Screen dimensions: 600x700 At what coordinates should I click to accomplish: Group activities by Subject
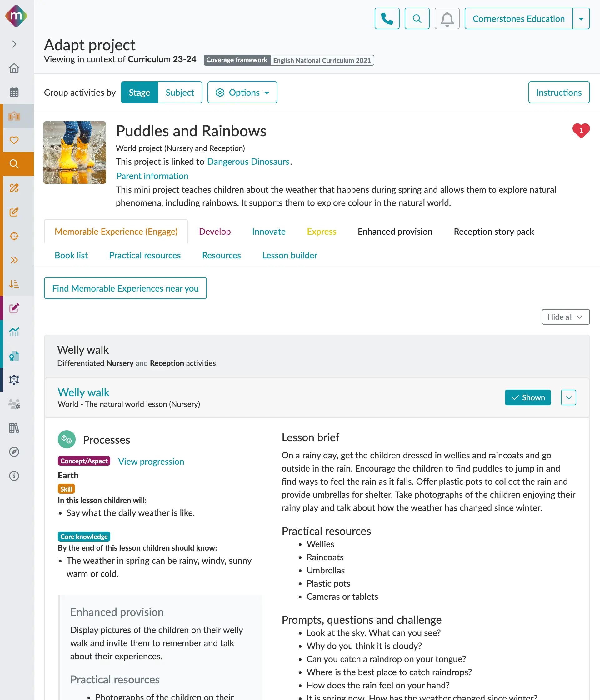click(180, 92)
